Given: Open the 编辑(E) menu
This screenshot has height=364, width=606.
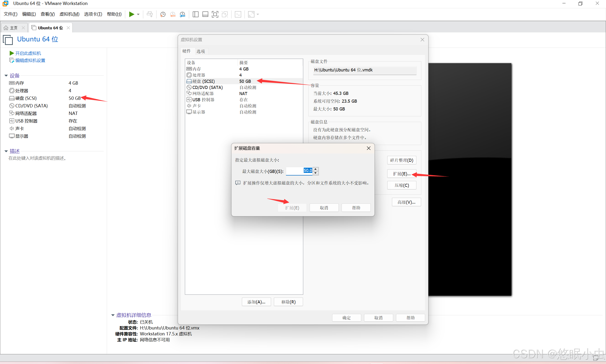Looking at the screenshot, I should [x=29, y=14].
